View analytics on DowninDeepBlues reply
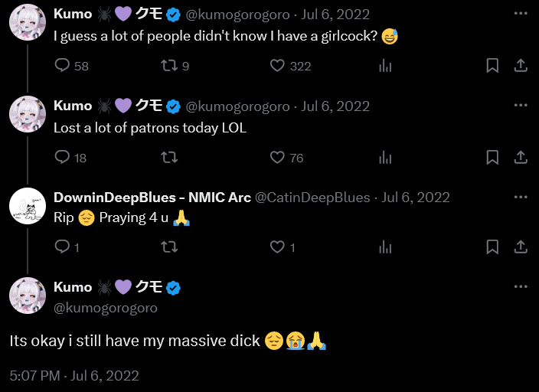This screenshot has width=539, height=392. [385, 247]
